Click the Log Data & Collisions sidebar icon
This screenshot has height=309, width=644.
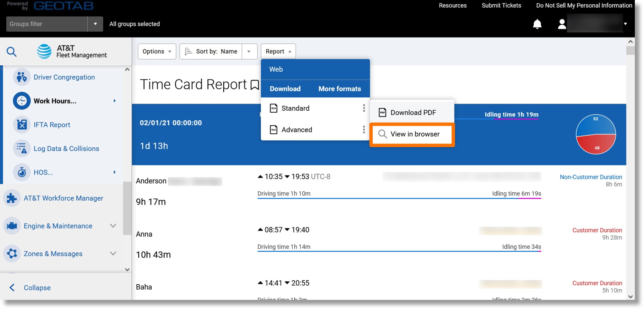click(x=21, y=149)
